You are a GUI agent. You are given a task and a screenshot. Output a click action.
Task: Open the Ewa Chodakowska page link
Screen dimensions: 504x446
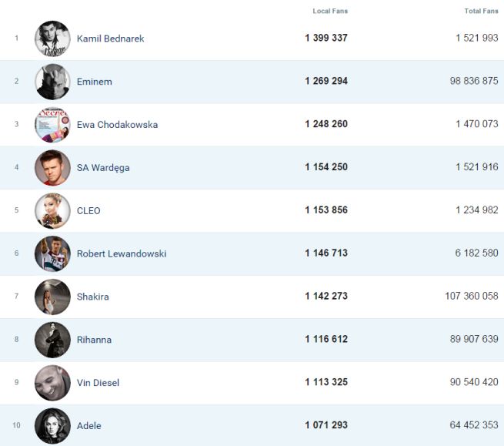[x=117, y=125]
